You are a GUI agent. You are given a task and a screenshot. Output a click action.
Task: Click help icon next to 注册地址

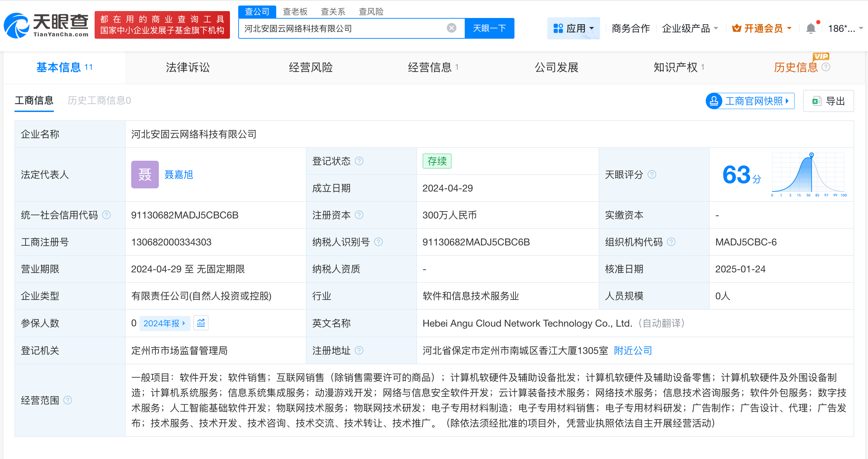pos(359,350)
